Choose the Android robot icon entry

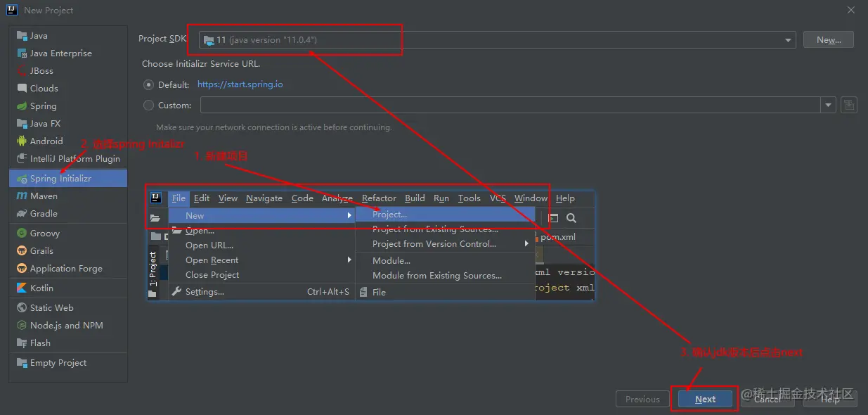tap(22, 141)
